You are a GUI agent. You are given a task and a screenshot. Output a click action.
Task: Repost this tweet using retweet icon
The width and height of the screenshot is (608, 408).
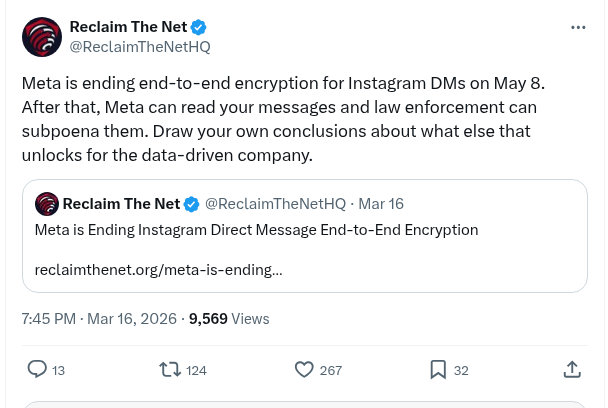tap(171, 369)
